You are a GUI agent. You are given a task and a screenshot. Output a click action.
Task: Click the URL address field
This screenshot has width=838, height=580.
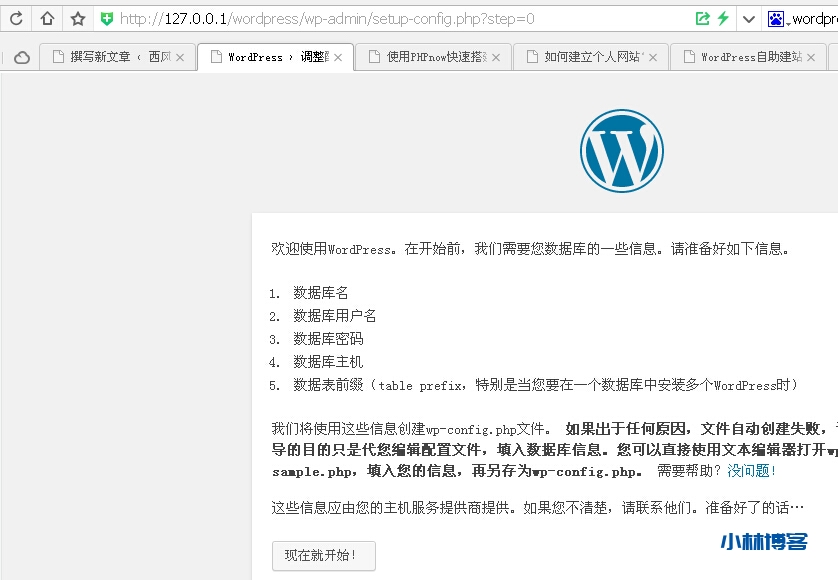(x=400, y=19)
